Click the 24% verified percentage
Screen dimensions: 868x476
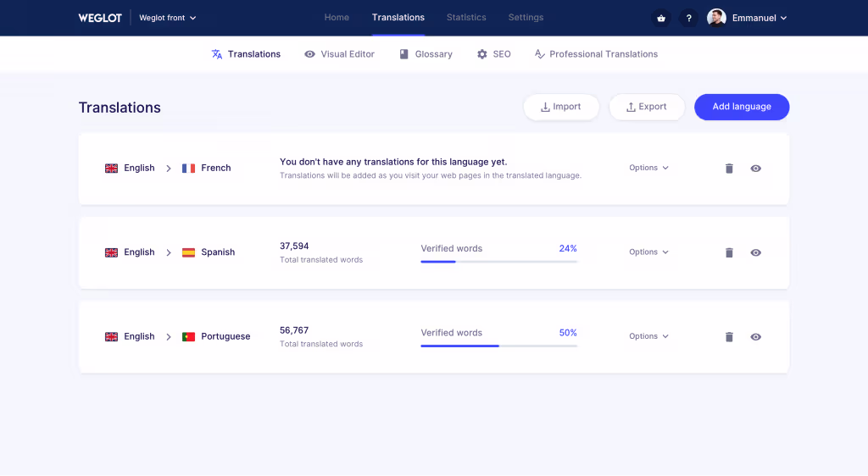coord(568,249)
